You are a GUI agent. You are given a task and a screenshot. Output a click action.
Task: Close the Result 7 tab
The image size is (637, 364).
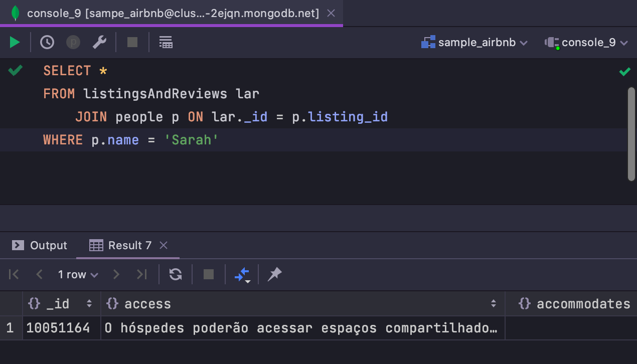click(x=164, y=245)
